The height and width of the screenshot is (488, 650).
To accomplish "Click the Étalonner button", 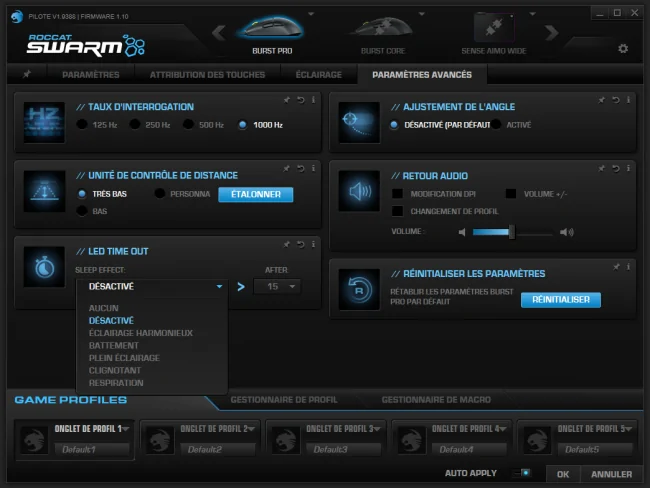I will [256, 194].
